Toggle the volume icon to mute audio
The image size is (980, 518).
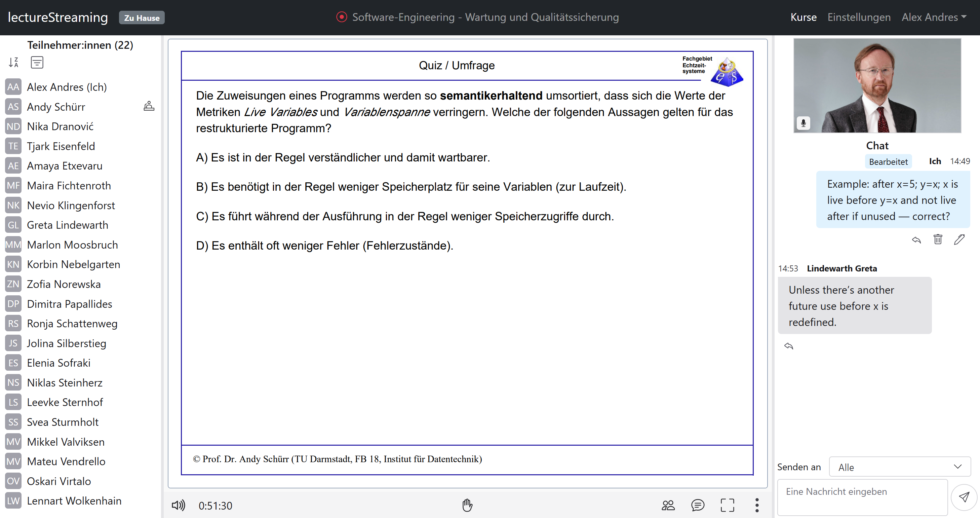pyautogui.click(x=178, y=506)
